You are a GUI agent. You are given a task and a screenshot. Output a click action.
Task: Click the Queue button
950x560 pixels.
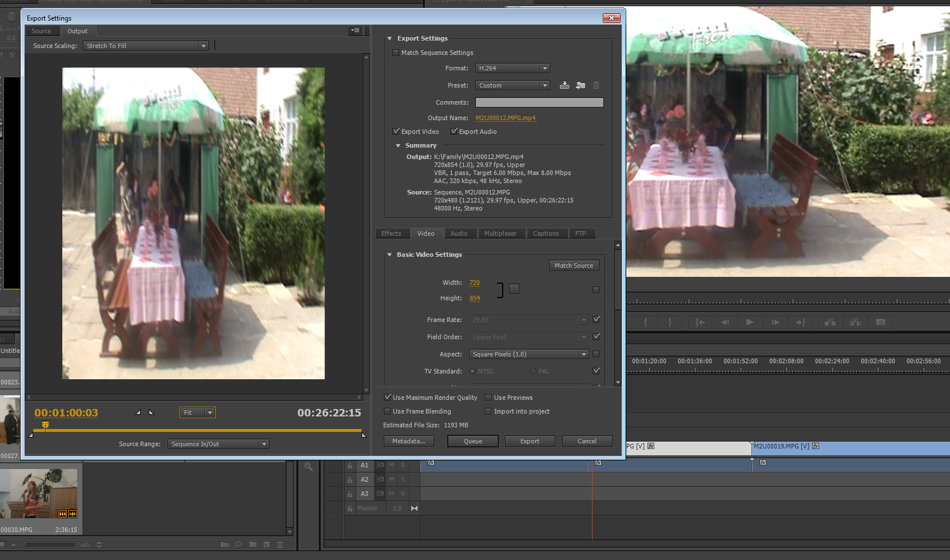(x=472, y=441)
